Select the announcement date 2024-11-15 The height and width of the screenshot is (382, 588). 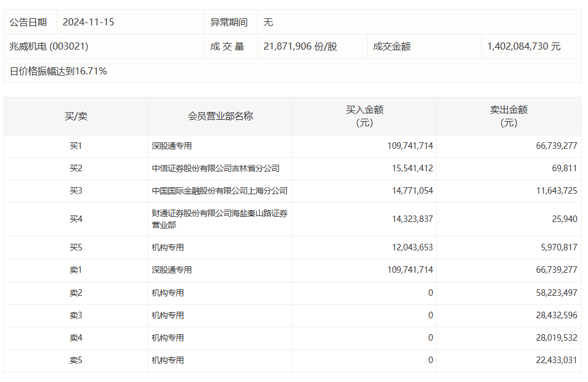tap(88, 22)
